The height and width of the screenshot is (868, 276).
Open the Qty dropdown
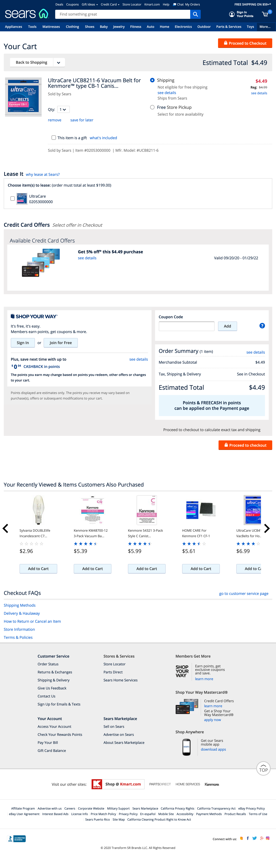(63, 109)
